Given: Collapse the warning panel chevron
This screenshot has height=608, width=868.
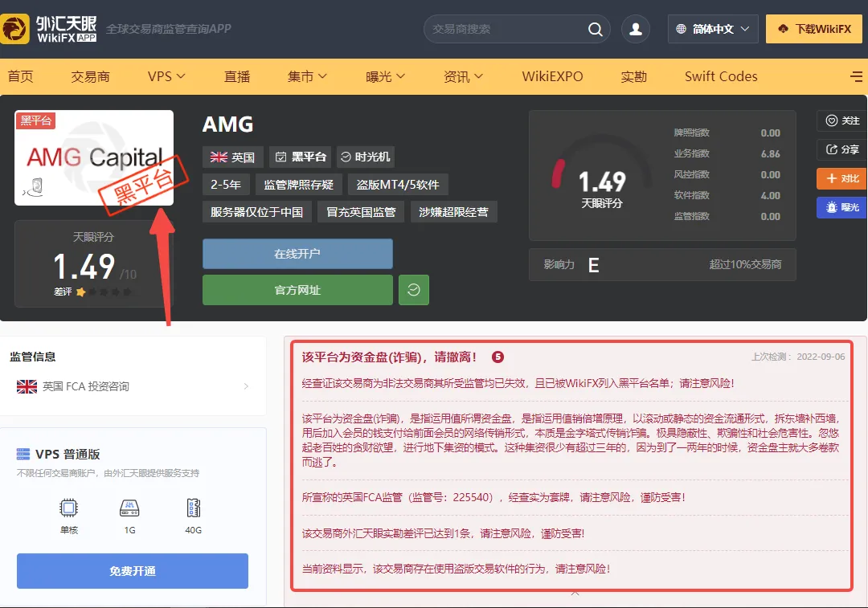Looking at the screenshot, I should click(575, 594).
